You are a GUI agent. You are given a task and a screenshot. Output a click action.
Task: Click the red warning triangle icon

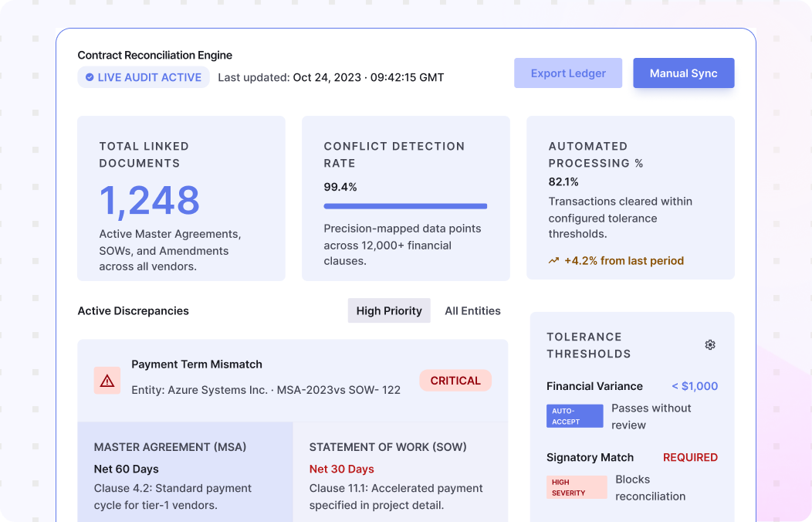[x=107, y=381]
